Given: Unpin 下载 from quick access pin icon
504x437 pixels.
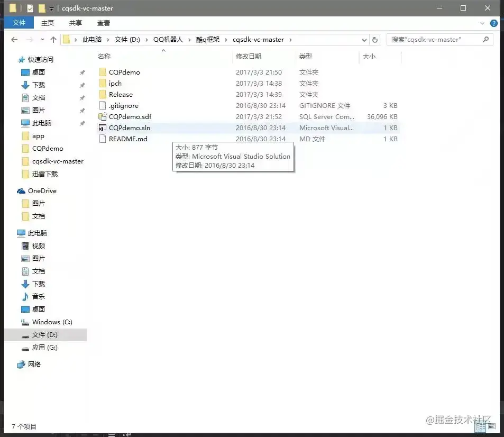Looking at the screenshot, I should click(x=83, y=85).
